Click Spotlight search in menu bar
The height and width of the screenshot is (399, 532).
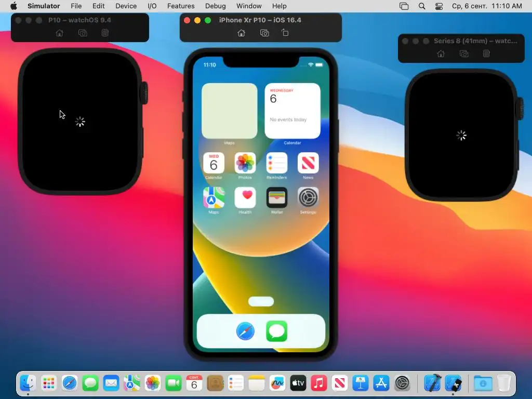[x=422, y=6]
